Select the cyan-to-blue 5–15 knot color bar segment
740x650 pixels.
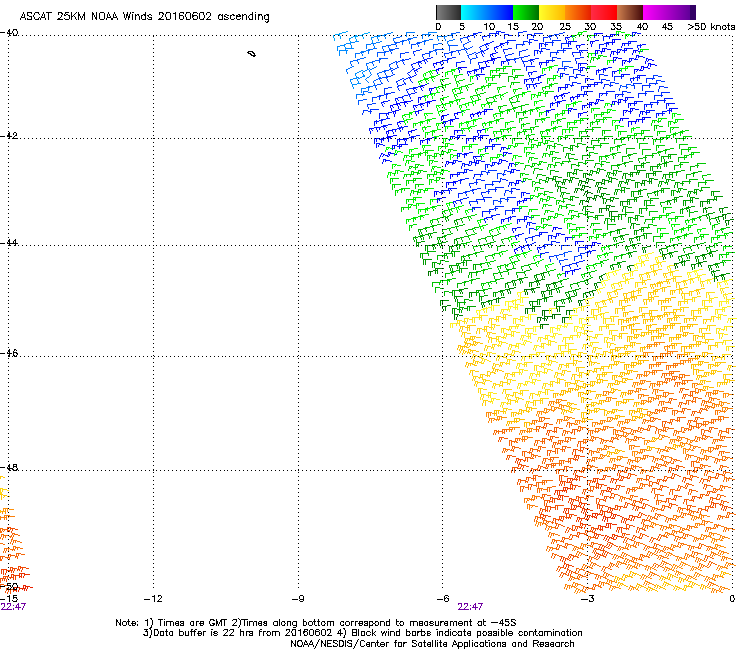click(x=487, y=12)
